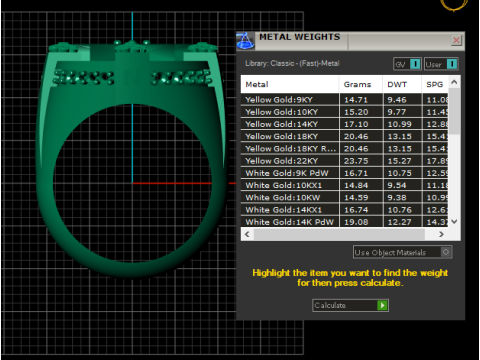Select the Yellow Gold:18KY row
480x360 pixels.
pos(344,136)
